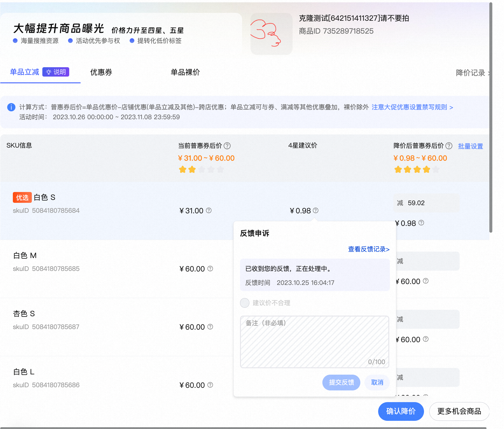The image size is (504, 429).
Task: Switch to the 优惠券 tab
Action: tap(101, 72)
